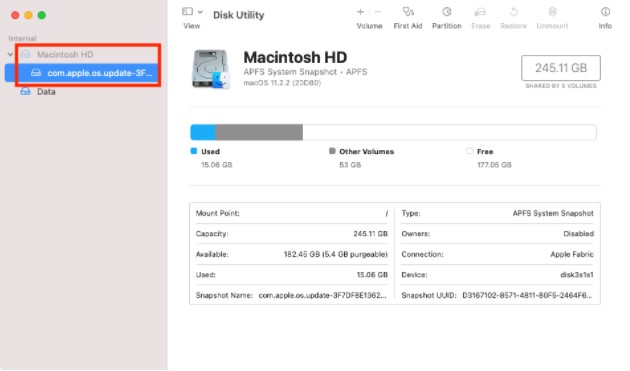This screenshot has height=371, width=630.
Task: Click the Used 15.06 GB legend value
Action: (217, 165)
